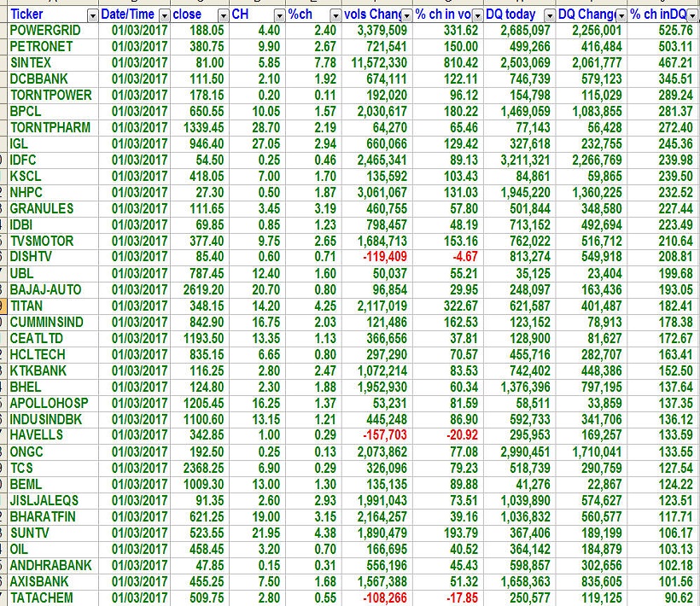Screen dimensions: 700x606
Task: Select the CEATLTD ticker cell
Action: click(x=53, y=338)
